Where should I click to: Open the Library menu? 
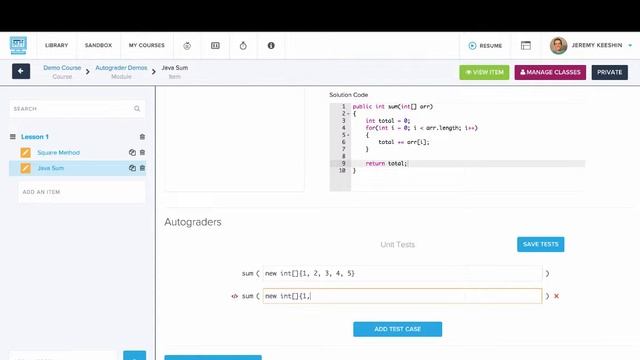56,45
